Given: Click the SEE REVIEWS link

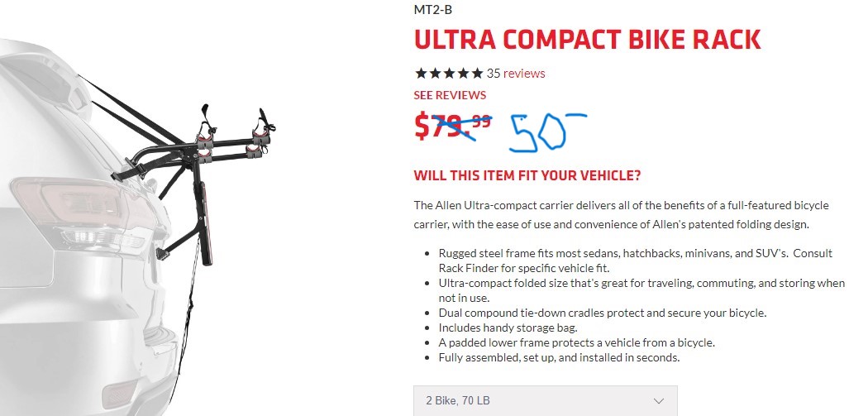Looking at the screenshot, I should 450,95.
